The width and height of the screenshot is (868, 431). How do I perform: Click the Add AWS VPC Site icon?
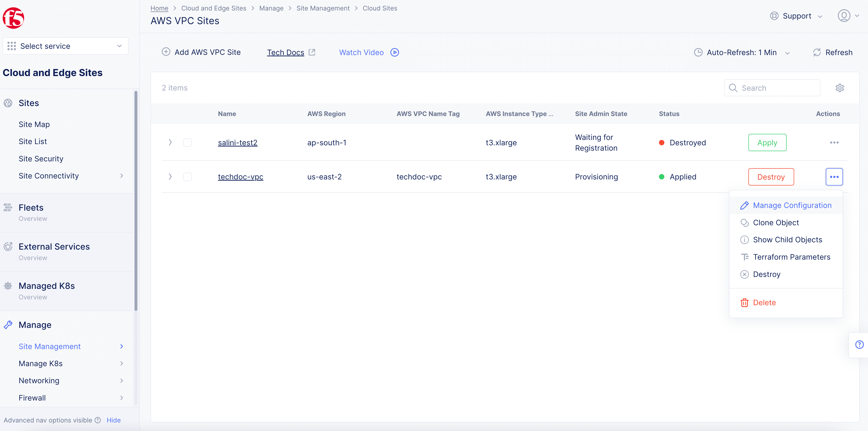(165, 52)
